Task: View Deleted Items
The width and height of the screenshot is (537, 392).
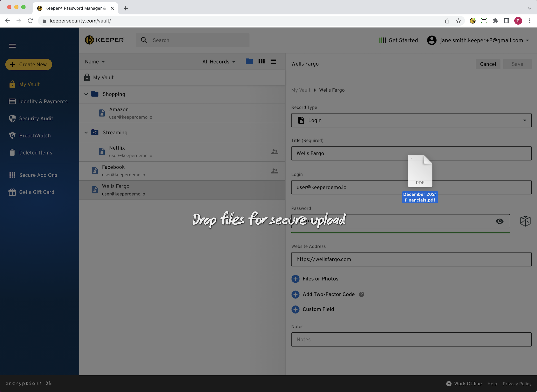Action: point(30,153)
